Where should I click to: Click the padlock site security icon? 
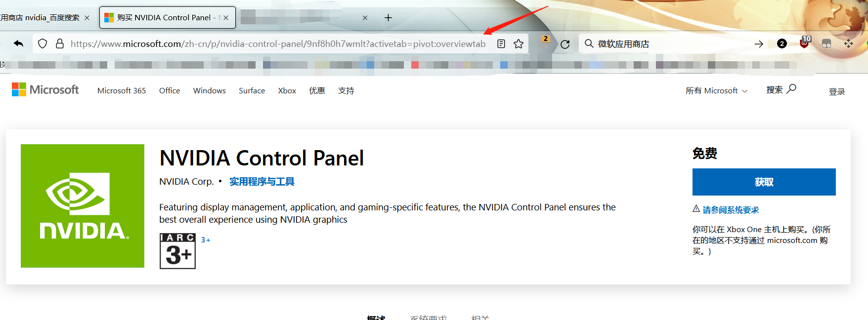pyautogui.click(x=60, y=44)
